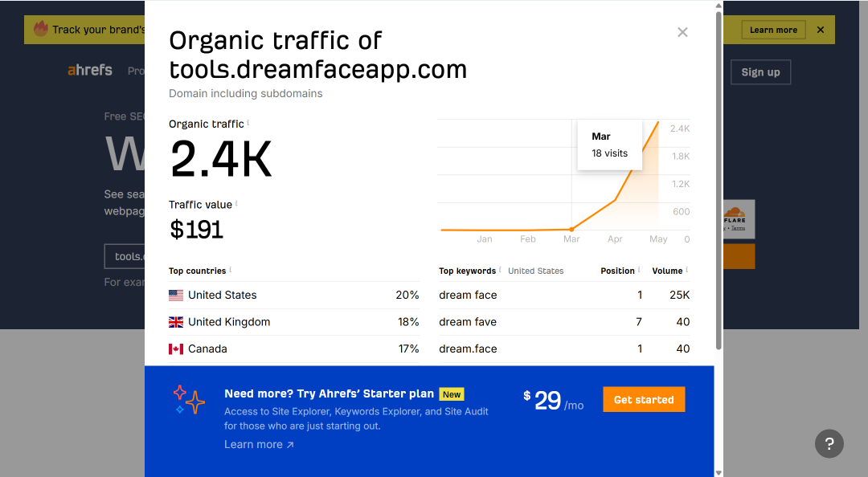The height and width of the screenshot is (477, 868).
Task: Close the organic traffic modal dialog
Action: [x=682, y=32]
